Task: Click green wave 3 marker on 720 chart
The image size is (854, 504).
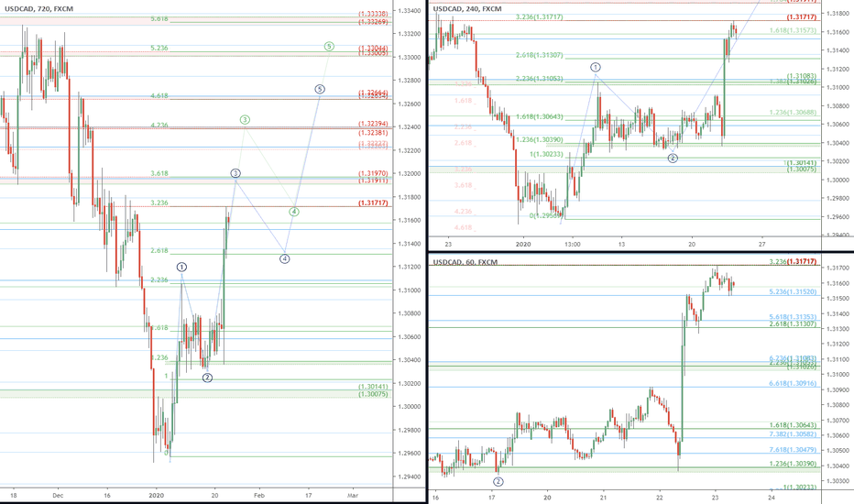Action: tap(245, 120)
